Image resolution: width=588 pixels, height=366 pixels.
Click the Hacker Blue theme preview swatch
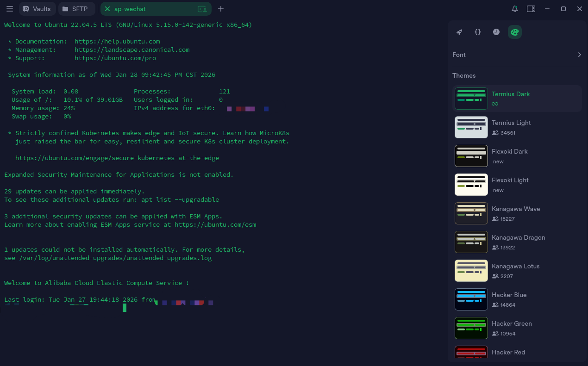pyautogui.click(x=471, y=299)
